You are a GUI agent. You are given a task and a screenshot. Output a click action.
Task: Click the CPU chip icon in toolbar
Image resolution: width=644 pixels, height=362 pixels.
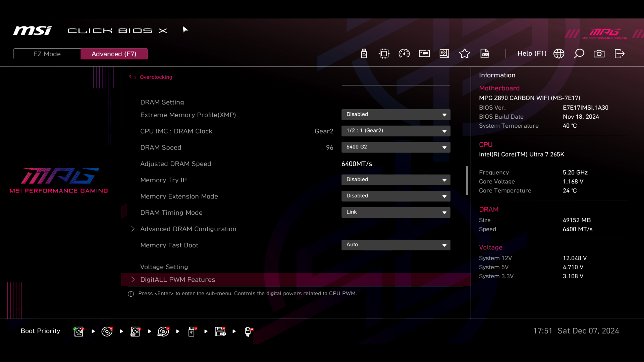pos(384,54)
